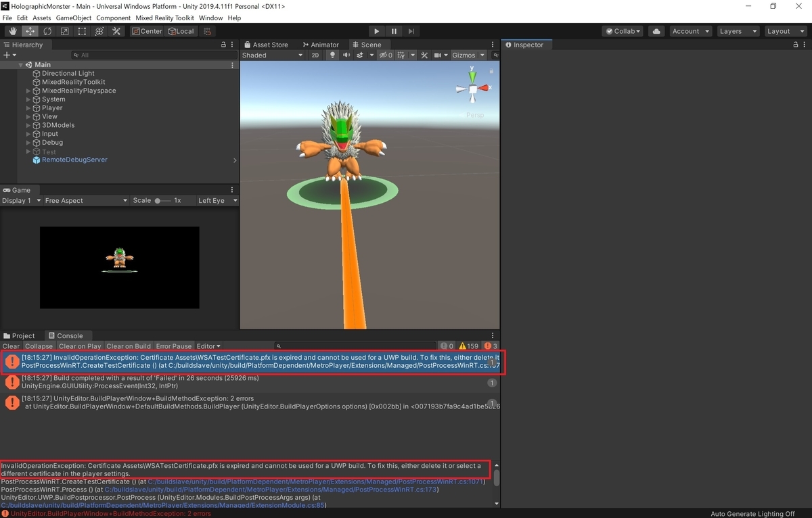Open the Left Eye dropdown
Viewport: 812px width, 518px height.
(x=217, y=201)
